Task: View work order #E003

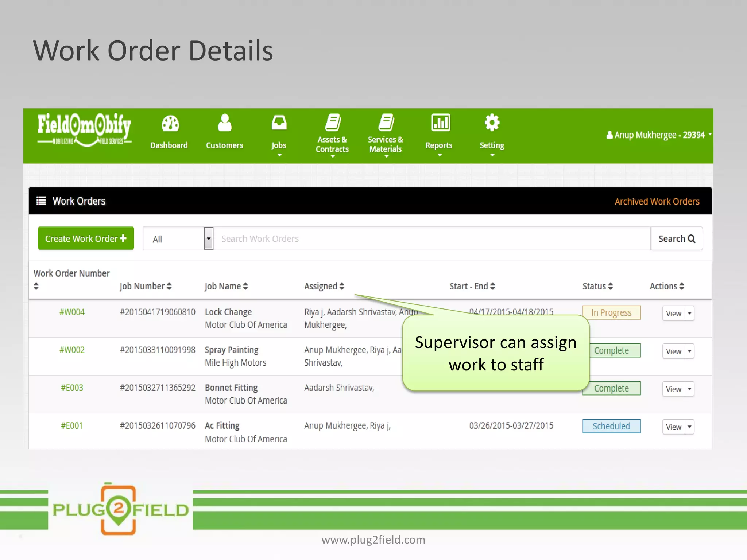Action: pos(674,389)
